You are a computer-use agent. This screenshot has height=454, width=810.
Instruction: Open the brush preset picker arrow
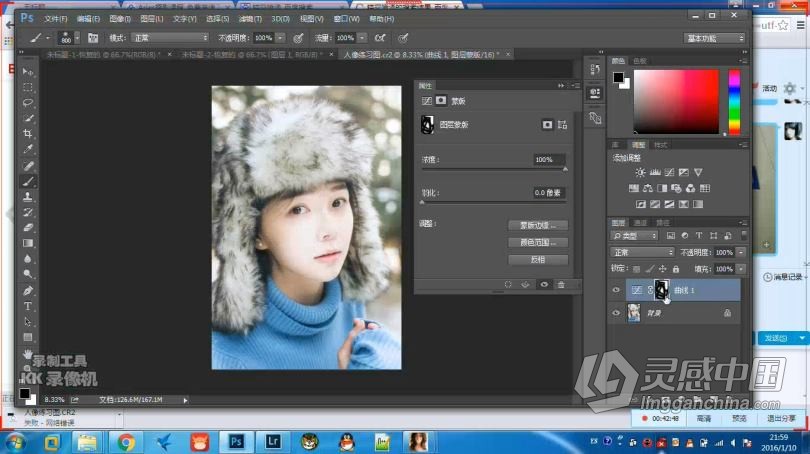(77, 38)
